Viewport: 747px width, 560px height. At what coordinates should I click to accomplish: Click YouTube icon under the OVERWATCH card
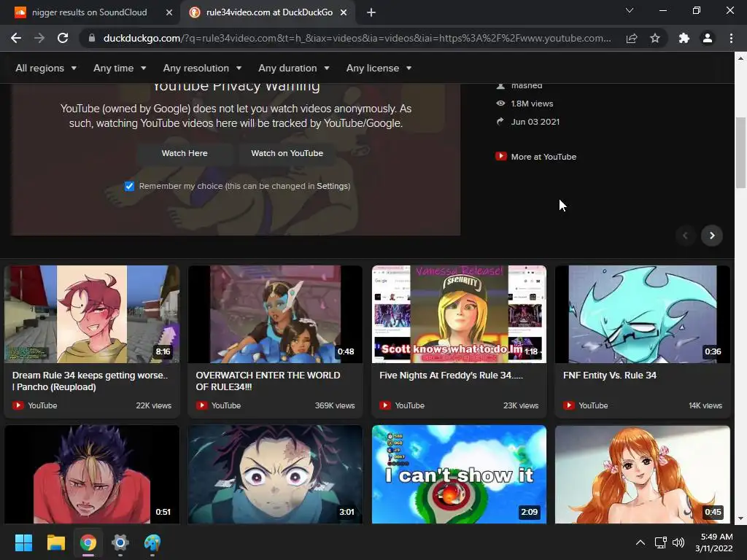coord(201,405)
